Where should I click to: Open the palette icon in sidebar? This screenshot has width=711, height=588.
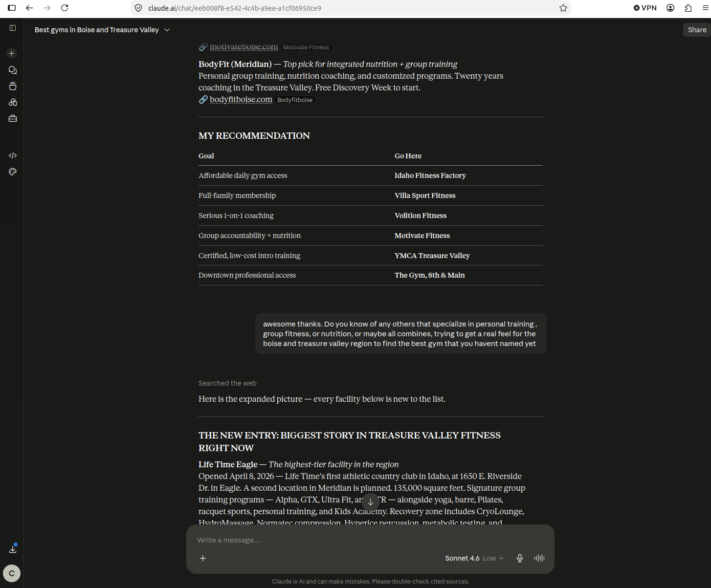click(13, 172)
